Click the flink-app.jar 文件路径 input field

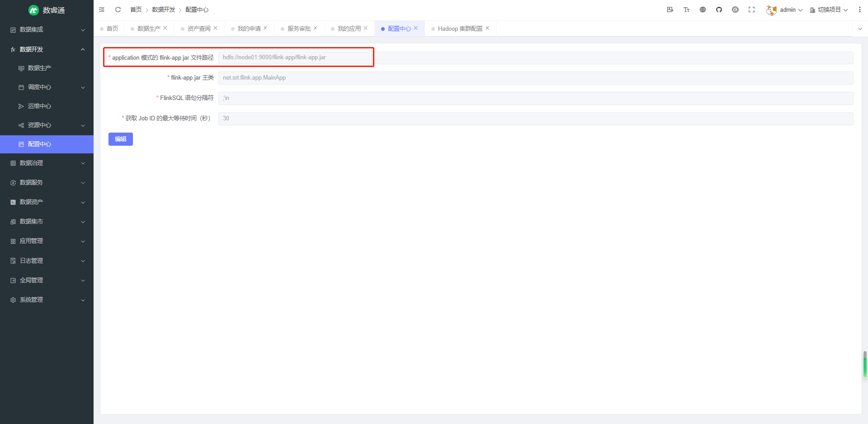tap(536, 57)
